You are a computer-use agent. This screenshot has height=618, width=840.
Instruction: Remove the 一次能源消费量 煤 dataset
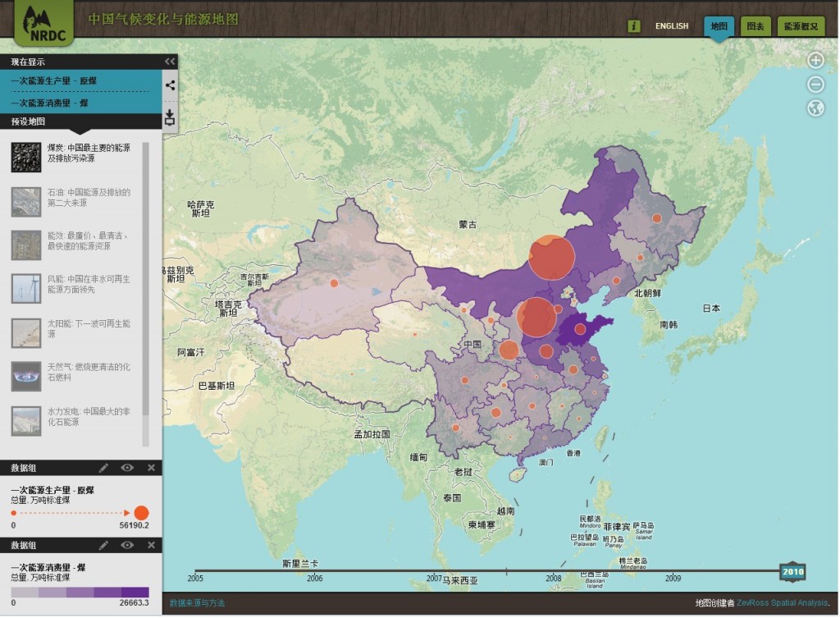(x=151, y=545)
